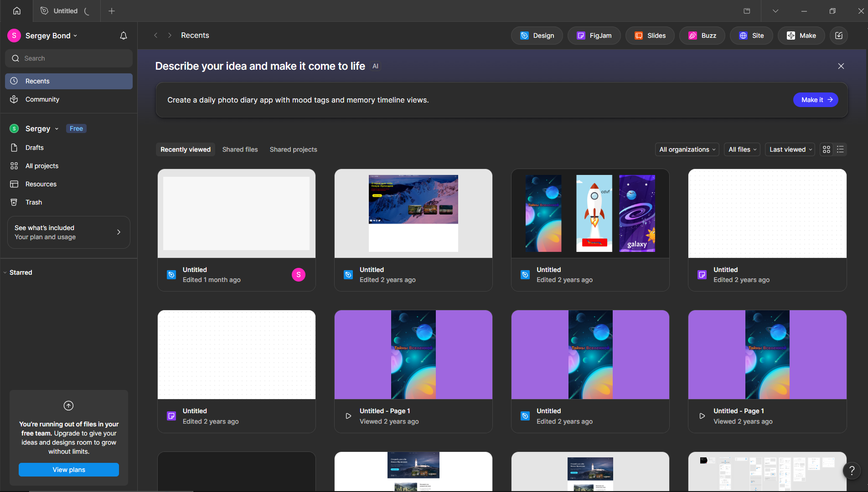Open the All organizations filter dropdown

687,149
